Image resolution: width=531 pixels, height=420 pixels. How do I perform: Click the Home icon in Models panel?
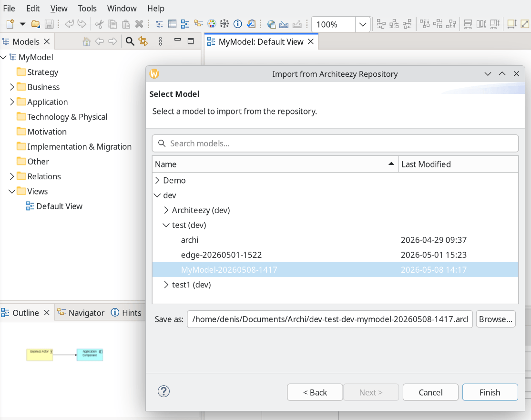[x=86, y=41]
